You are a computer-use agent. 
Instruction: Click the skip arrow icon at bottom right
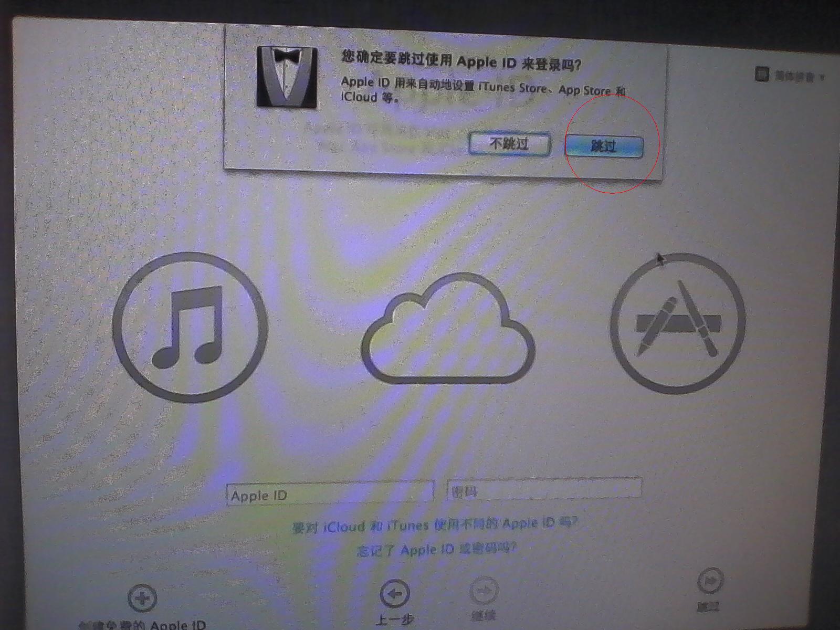click(x=710, y=581)
